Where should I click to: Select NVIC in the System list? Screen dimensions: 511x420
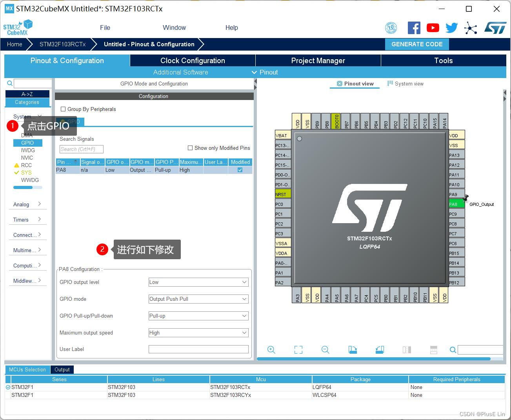click(27, 158)
